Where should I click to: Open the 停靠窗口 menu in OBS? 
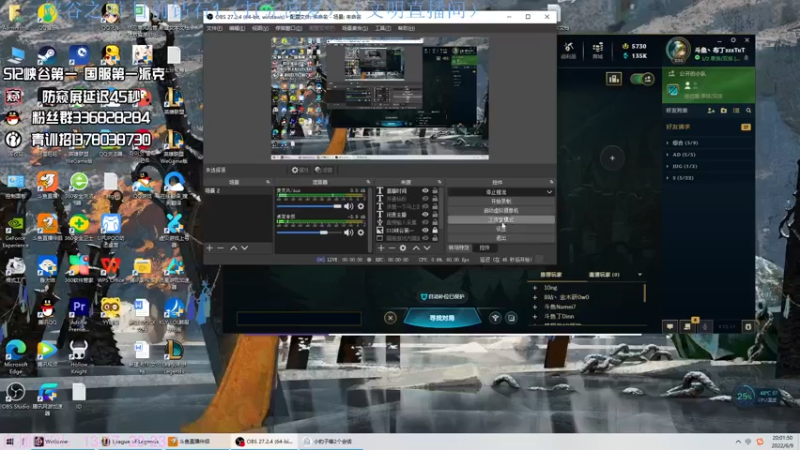point(288,28)
